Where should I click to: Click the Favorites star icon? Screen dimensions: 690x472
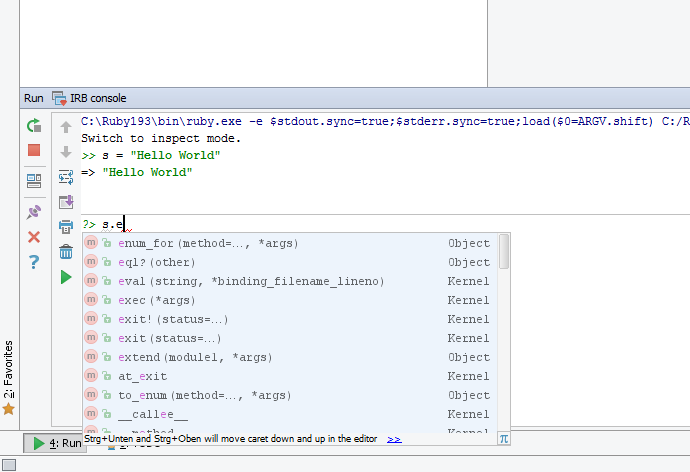(x=8, y=409)
